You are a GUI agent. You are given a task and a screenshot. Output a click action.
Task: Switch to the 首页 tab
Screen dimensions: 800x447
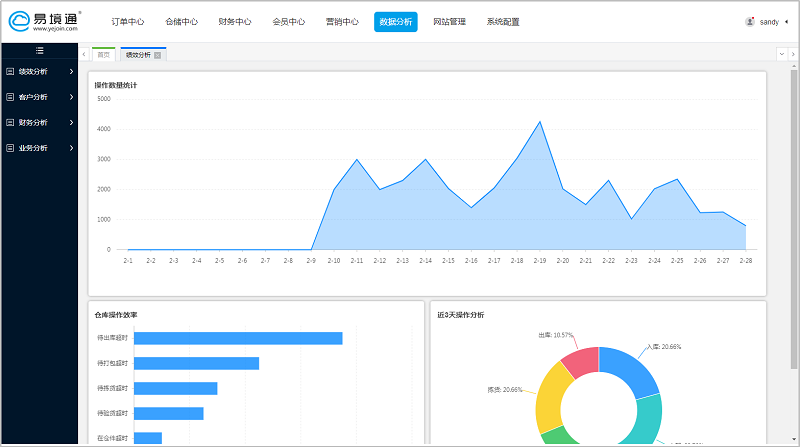click(103, 55)
